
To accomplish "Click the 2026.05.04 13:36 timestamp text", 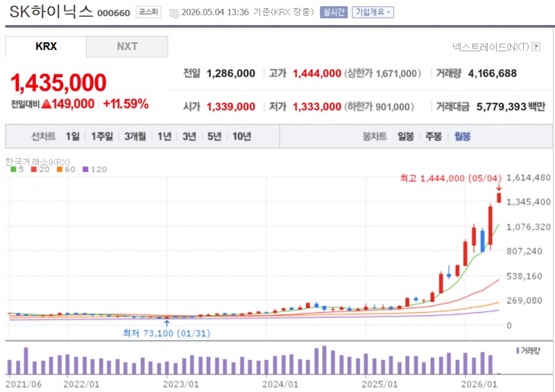I will point(215,12).
